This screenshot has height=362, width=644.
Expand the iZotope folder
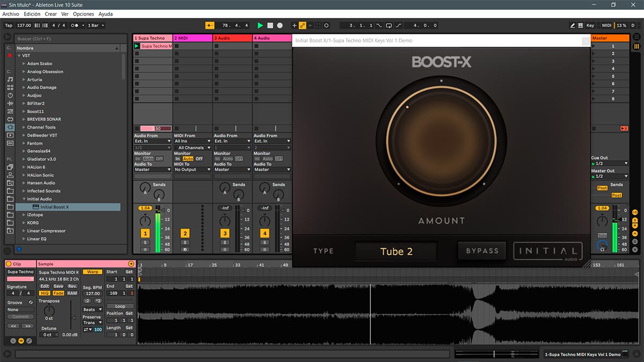click(x=24, y=215)
